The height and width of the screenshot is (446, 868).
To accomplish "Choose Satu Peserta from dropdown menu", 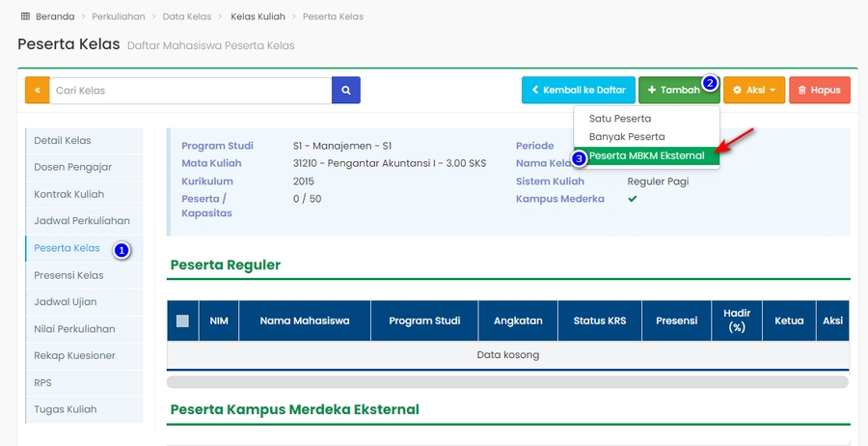I will [x=619, y=119].
